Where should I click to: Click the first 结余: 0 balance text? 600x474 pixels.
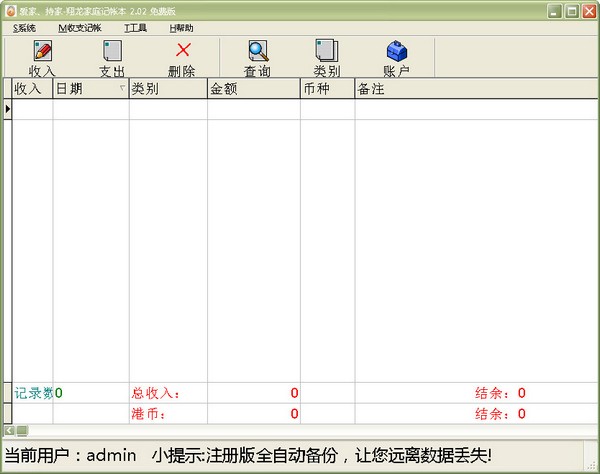pyautogui.click(x=501, y=393)
